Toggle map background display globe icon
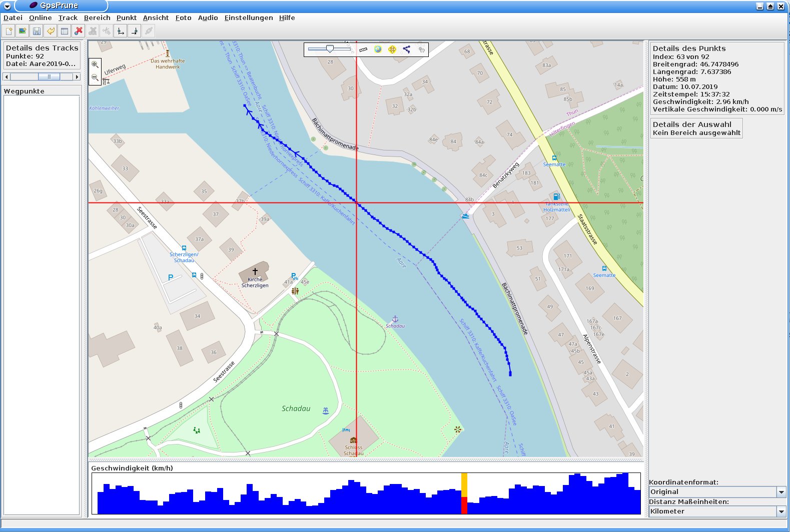The image size is (790, 532). (x=378, y=49)
